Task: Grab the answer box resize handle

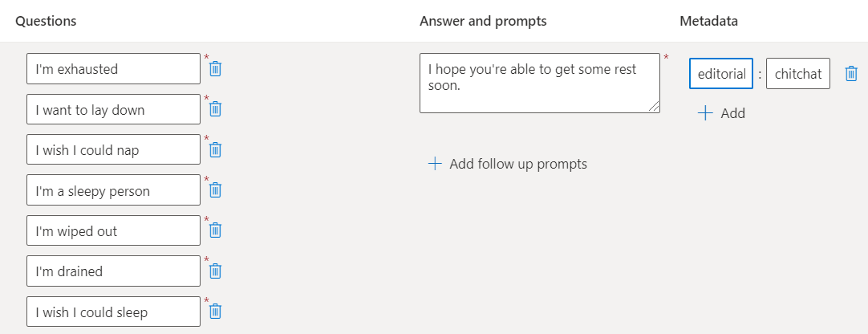Action: (x=655, y=108)
